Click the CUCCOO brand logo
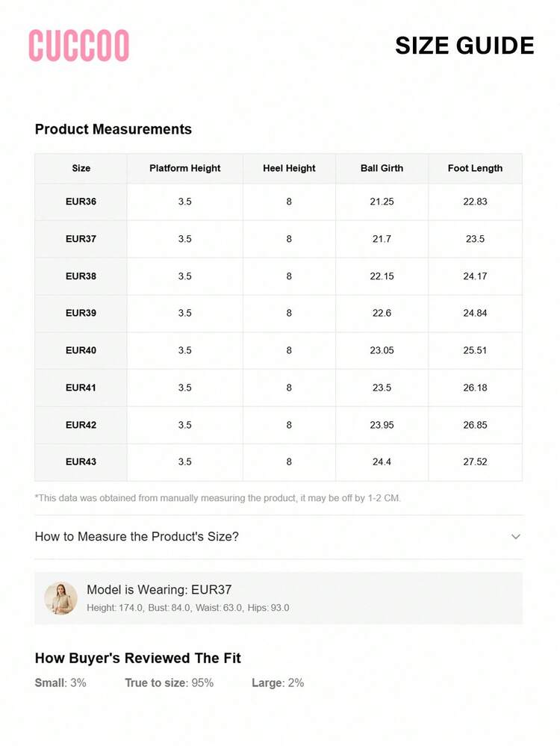The image size is (560, 746). click(x=78, y=46)
